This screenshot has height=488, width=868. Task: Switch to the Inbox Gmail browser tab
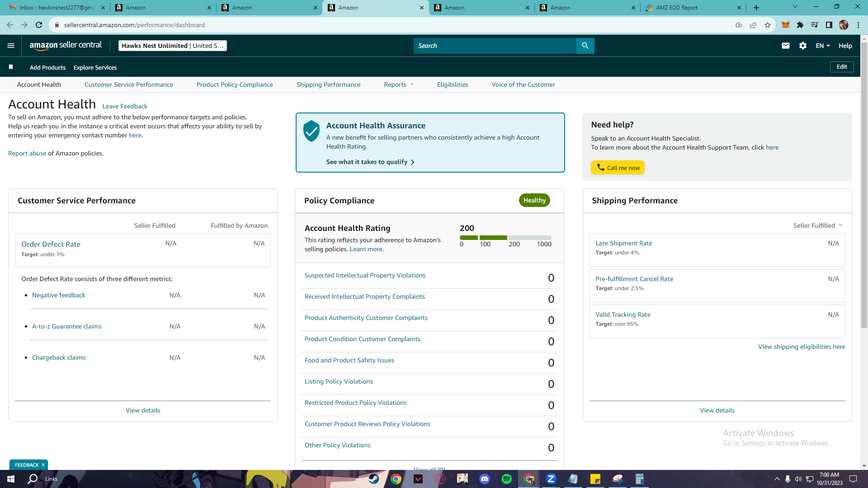(x=57, y=8)
